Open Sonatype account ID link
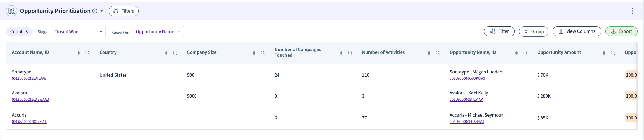 pyautogui.click(x=29, y=79)
